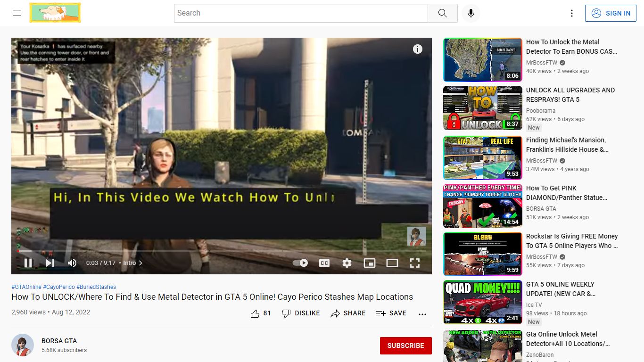Open the Rockstar FREE Money thumbnail
Image resolution: width=644 pixels, height=362 pixels.
tap(483, 254)
